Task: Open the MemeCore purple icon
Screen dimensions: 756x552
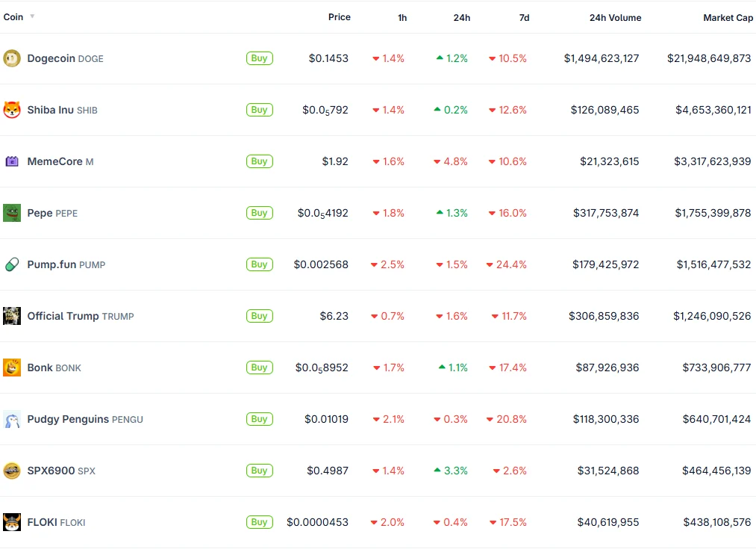Action: click(12, 161)
